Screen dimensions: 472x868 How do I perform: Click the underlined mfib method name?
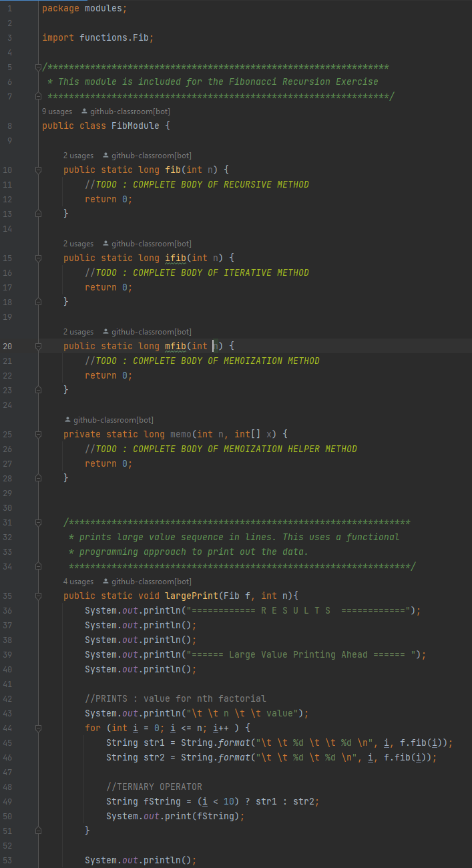176,346
